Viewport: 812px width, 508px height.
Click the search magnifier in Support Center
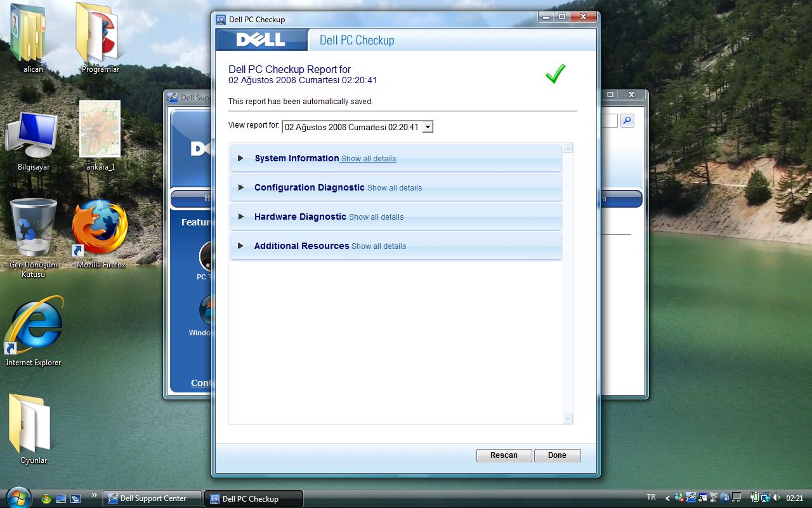tap(627, 121)
